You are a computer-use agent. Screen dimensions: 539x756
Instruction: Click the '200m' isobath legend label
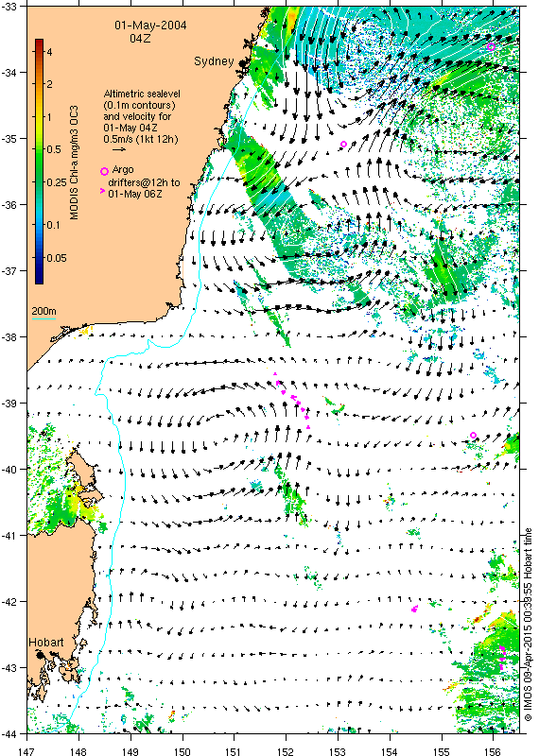click(43, 310)
